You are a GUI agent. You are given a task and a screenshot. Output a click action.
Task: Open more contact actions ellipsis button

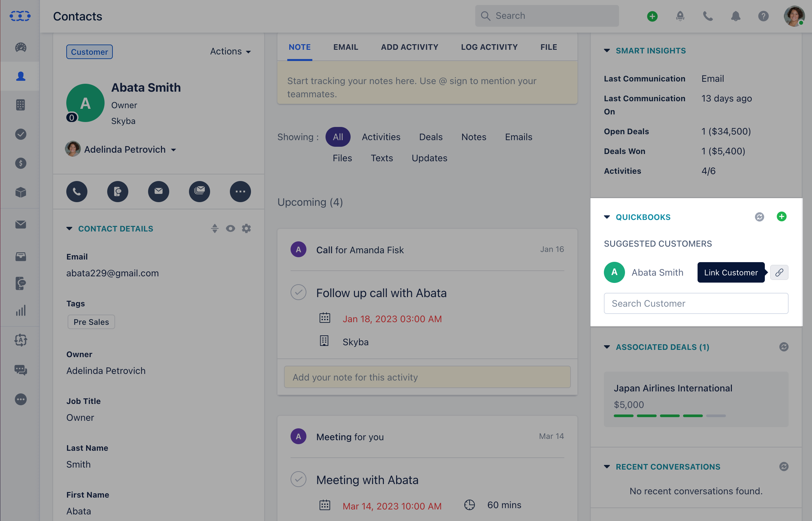coord(240,192)
